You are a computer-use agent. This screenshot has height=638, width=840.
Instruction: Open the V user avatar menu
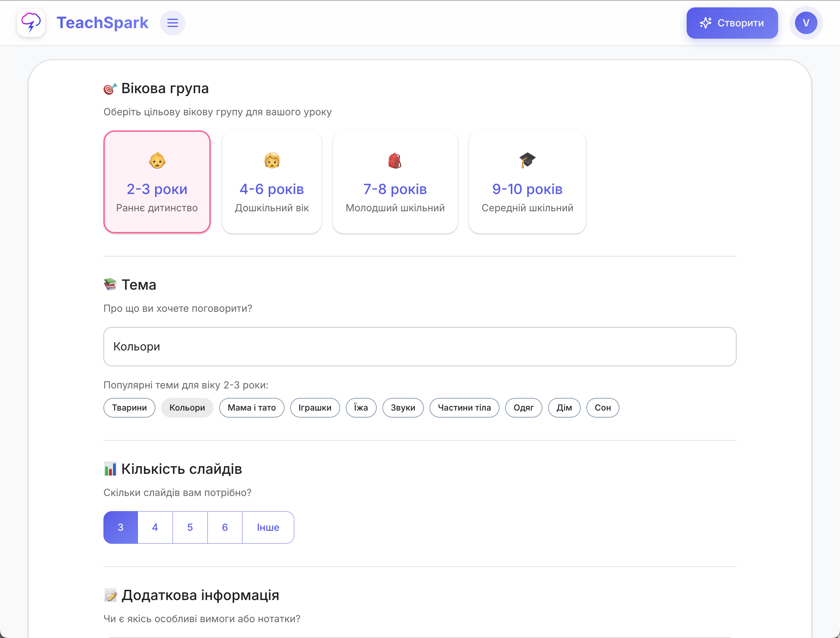click(806, 23)
